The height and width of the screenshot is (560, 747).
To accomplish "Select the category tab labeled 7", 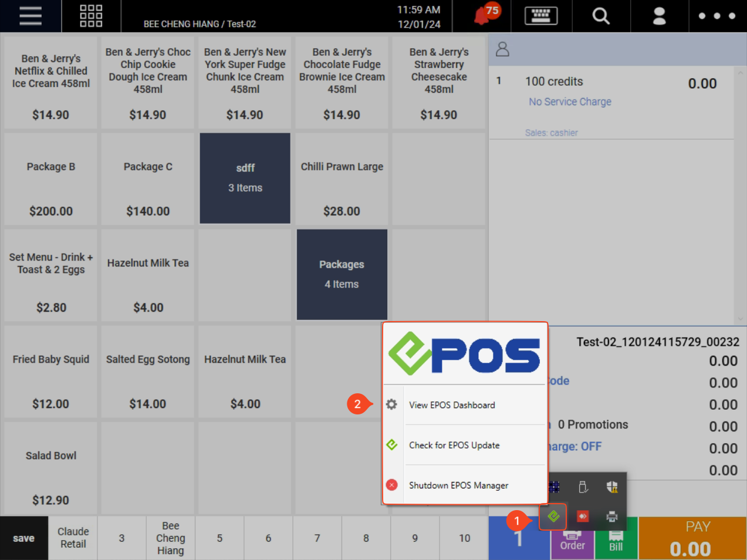I will [317, 538].
